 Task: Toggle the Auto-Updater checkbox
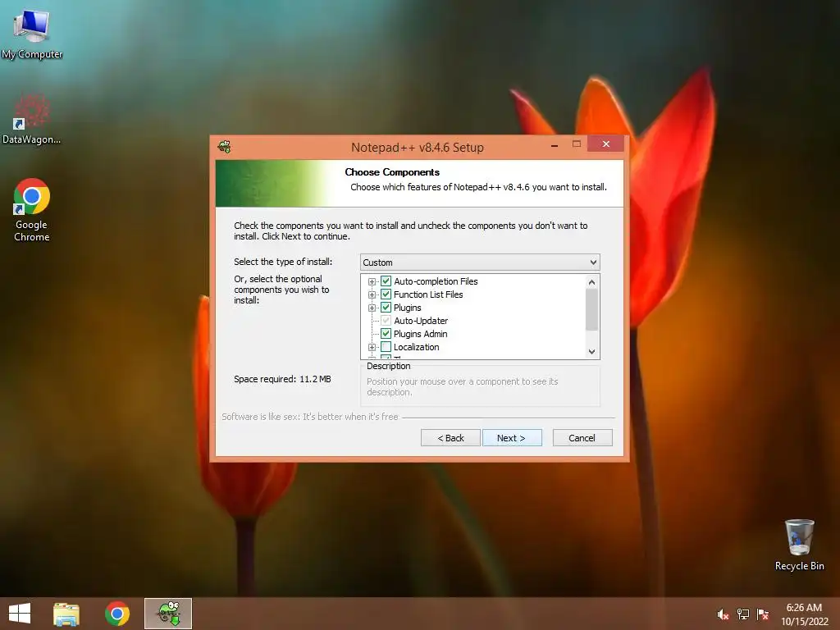tap(386, 321)
